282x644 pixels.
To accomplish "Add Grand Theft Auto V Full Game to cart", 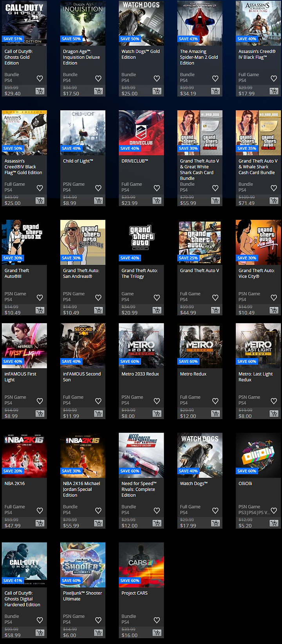I will point(216,310).
